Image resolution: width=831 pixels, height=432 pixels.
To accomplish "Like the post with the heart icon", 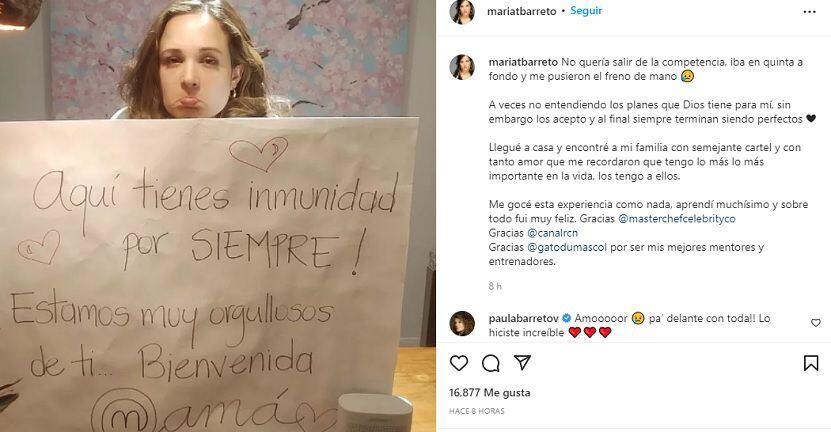I will 459,363.
